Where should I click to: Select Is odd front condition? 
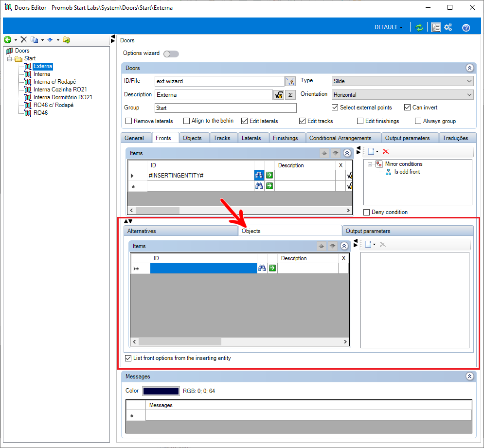407,172
